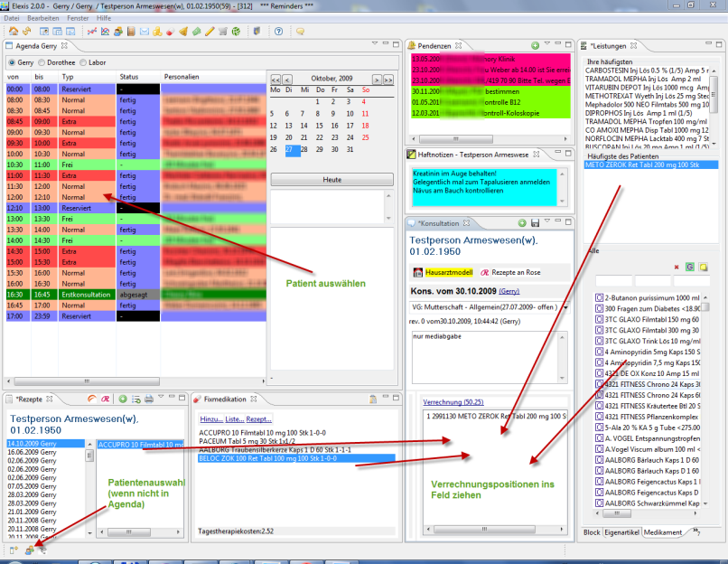This screenshot has width=728, height=564.
Task: Click the orange refresh arrows toolbar icon
Action: pos(27,31)
